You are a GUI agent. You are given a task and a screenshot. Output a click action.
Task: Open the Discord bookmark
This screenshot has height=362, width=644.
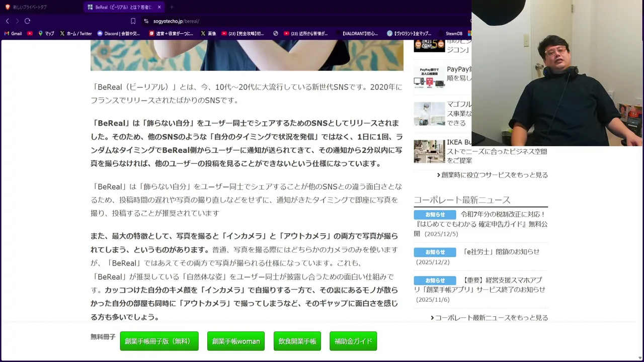[x=119, y=34]
